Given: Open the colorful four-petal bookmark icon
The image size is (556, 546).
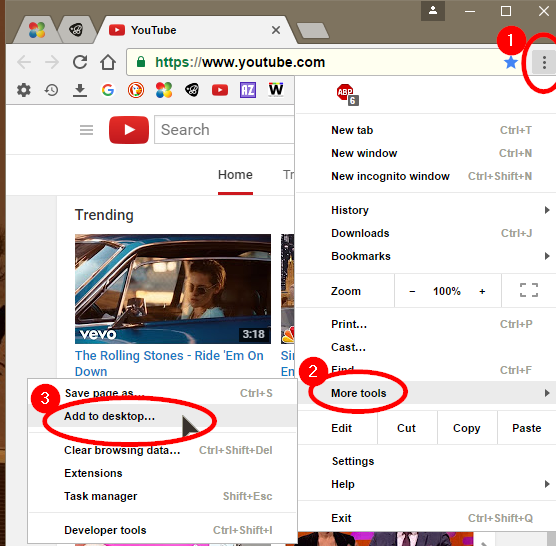Looking at the screenshot, I should pyautogui.click(x=164, y=90).
